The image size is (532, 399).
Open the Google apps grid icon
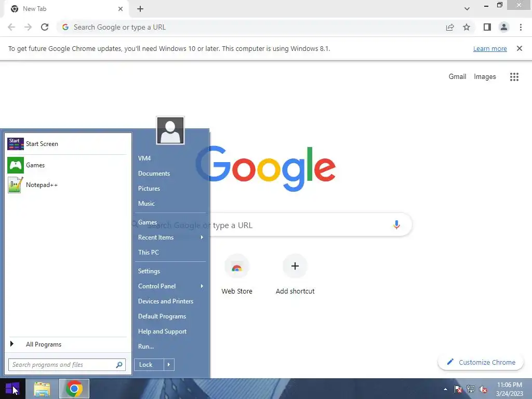tap(514, 77)
